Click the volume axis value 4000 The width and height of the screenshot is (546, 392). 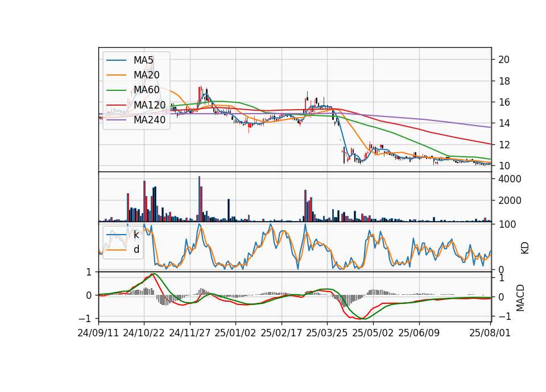pos(510,179)
